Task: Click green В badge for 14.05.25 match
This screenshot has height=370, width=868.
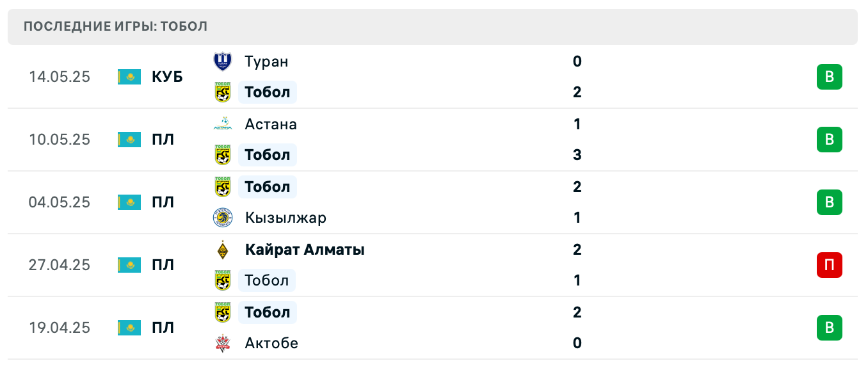Action: click(829, 77)
